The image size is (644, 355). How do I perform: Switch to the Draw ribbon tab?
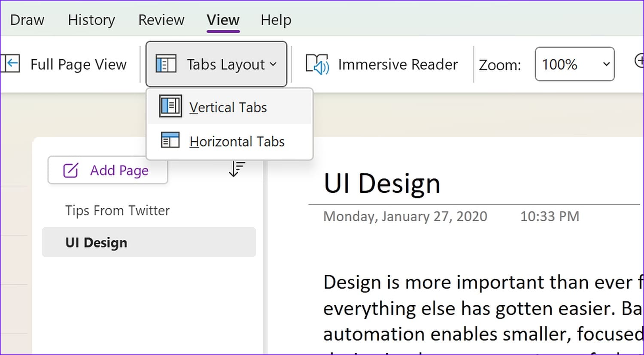(x=27, y=20)
